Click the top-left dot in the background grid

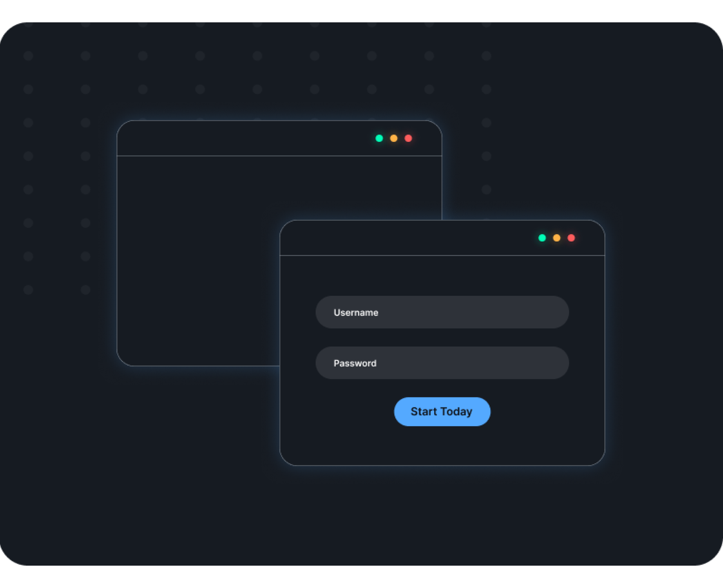point(28,56)
